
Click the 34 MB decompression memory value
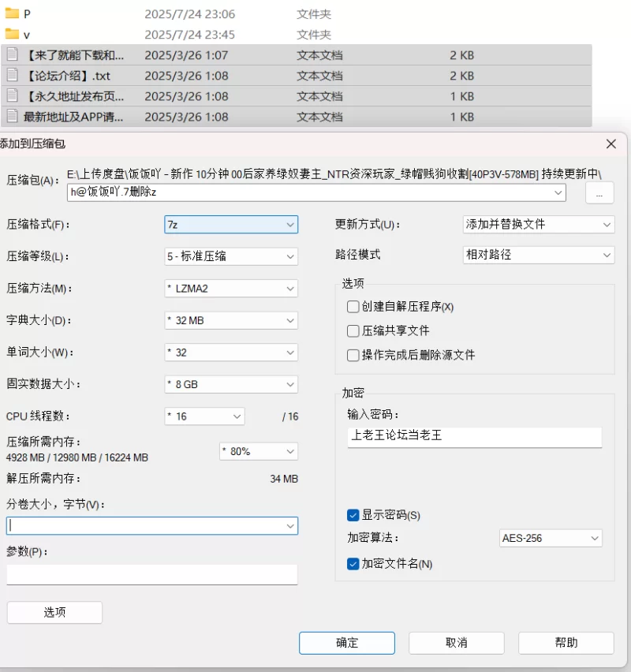point(284,479)
